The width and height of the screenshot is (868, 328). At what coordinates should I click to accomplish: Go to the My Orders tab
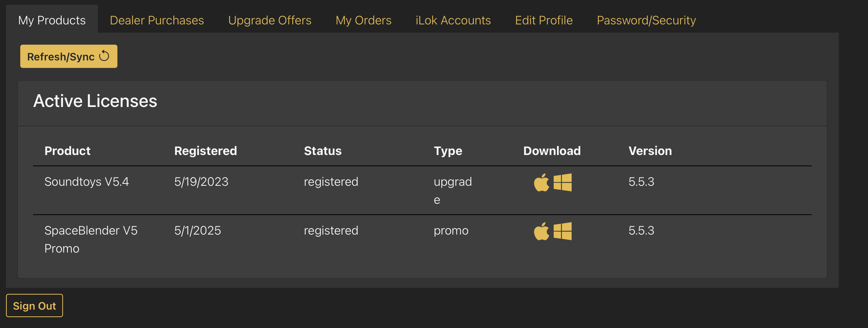(x=363, y=20)
